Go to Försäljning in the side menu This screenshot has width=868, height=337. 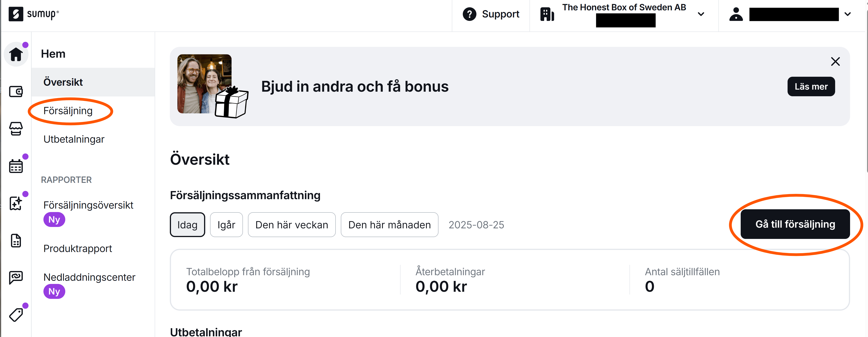[x=68, y=111]
